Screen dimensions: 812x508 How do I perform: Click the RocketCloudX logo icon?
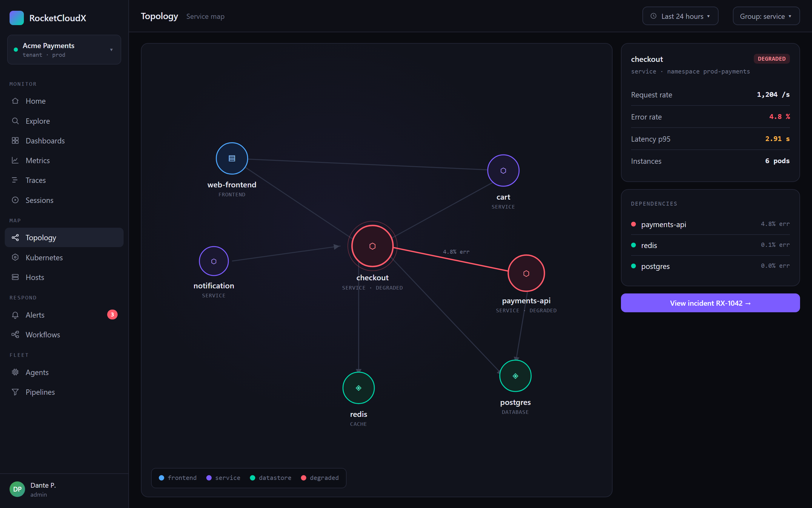pyautogui.click(x=16, y=18)
